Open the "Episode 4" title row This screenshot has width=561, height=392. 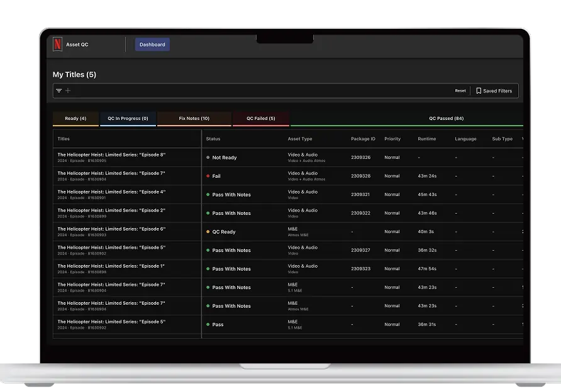pos(111,192)
